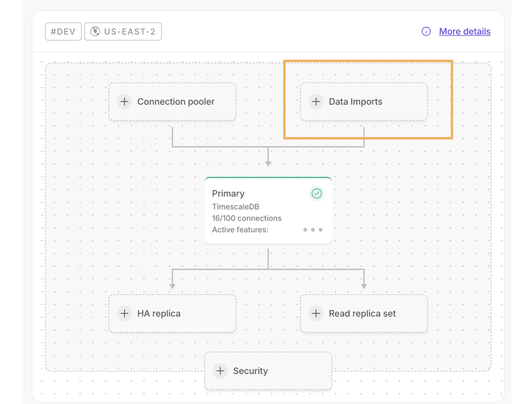Screen dimensions: 532x404
Task: Click the 16/100 connections text
Action: 247,218
